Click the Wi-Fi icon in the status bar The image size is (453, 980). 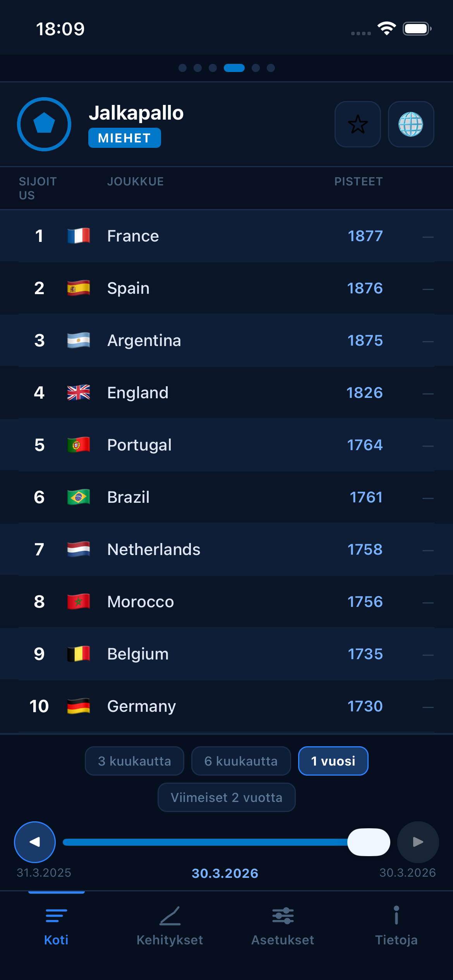(386, 28)
